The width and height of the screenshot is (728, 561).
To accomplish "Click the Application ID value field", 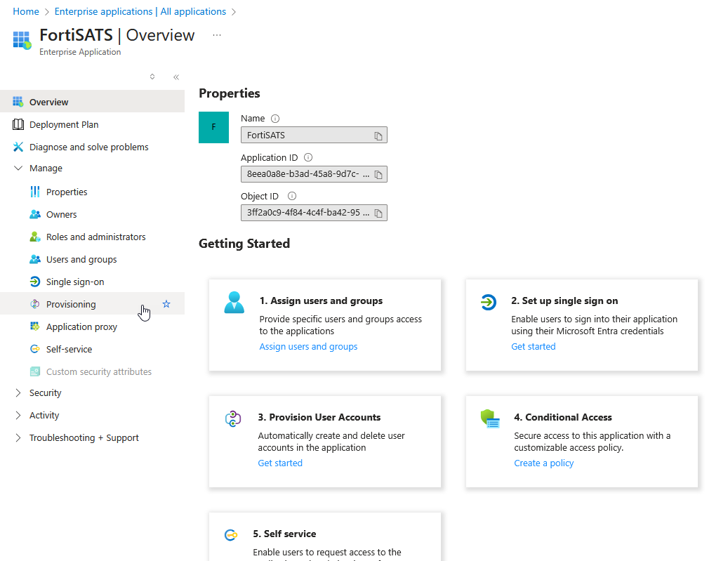I will 314,174.
